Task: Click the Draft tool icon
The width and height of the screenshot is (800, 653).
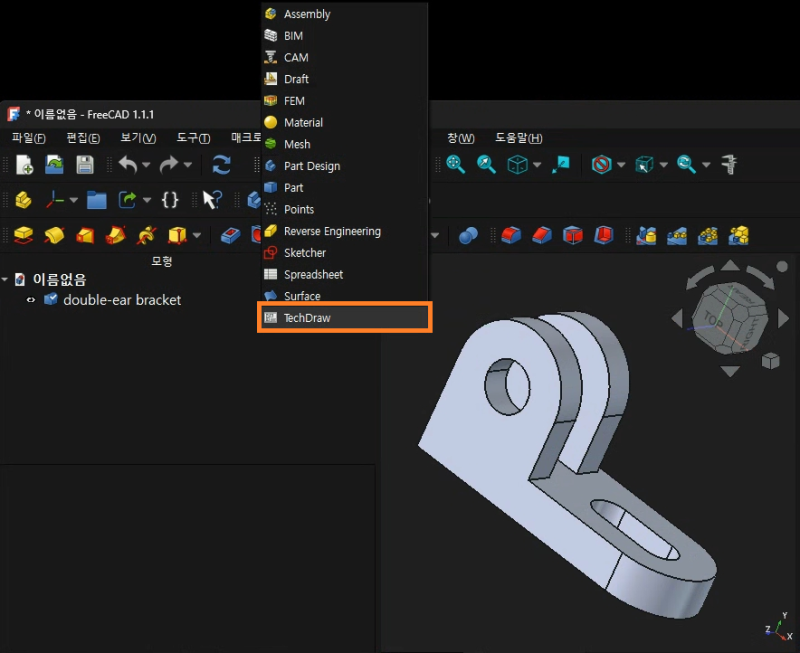Action: [x=573, y=235]
